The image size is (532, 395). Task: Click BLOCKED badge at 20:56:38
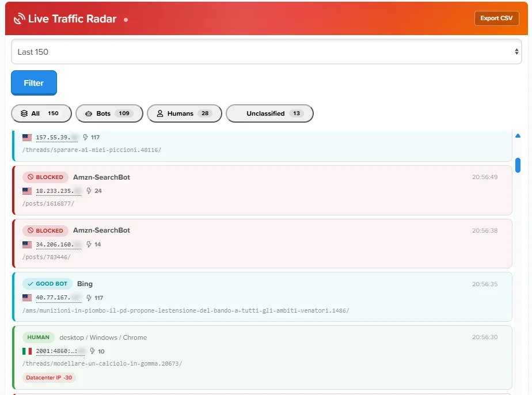point(45,231)
